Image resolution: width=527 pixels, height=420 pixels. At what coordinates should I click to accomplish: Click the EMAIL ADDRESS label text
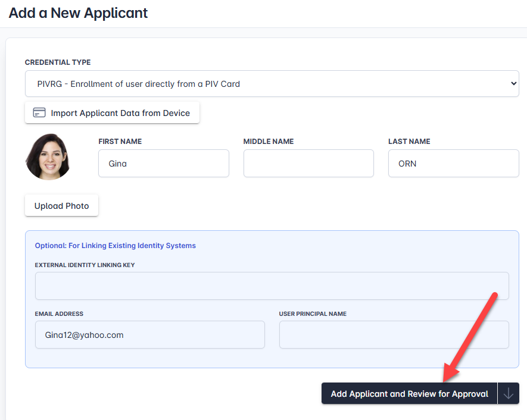59,314
